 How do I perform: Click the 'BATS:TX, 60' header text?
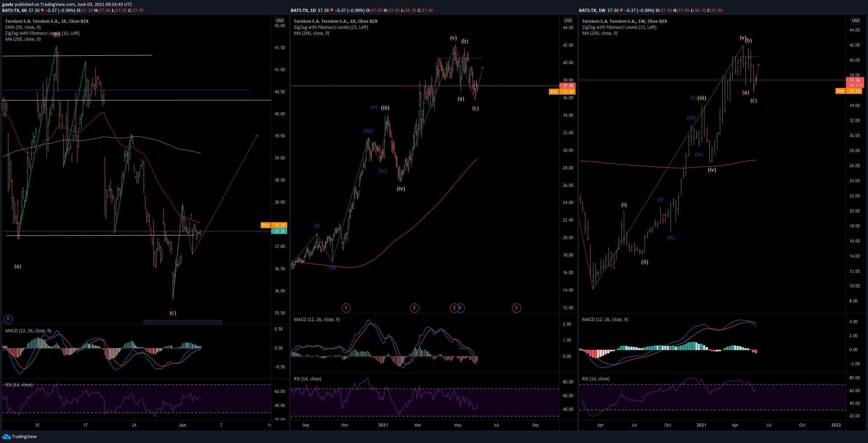[14, 10]
